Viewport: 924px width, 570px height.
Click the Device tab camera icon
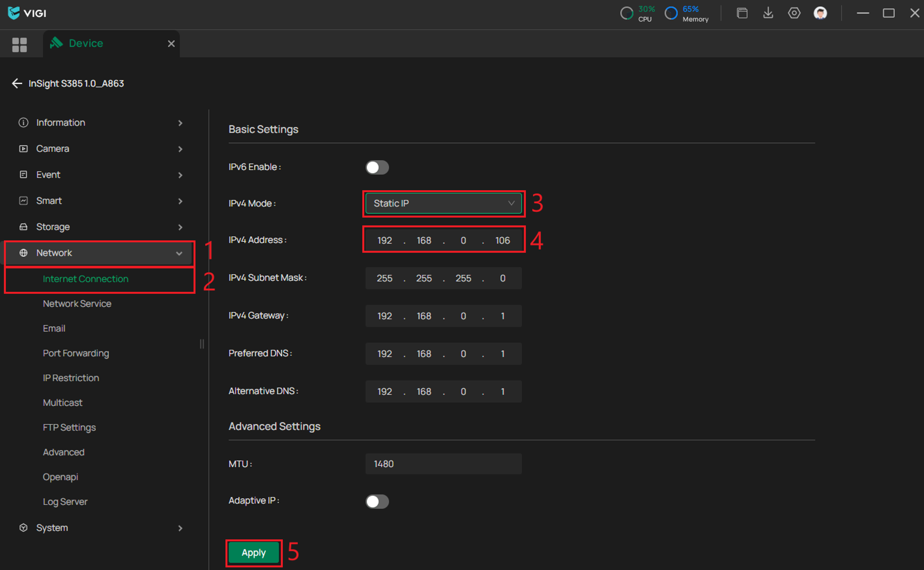click(x=56, y=43)
